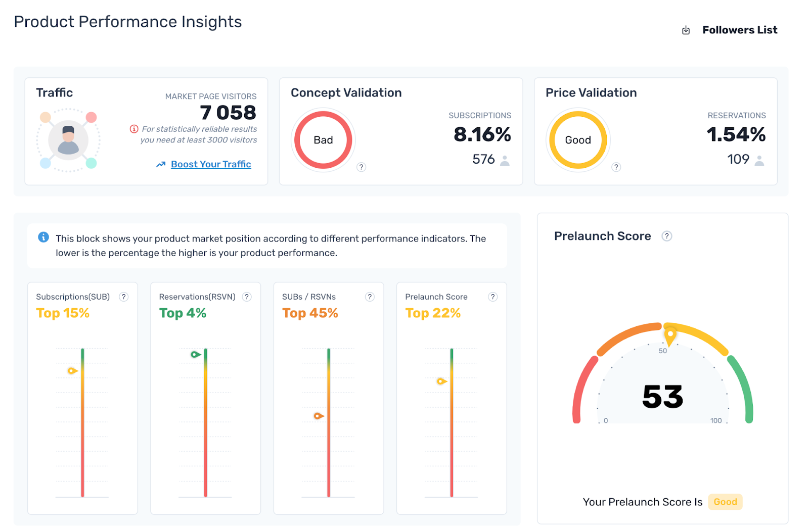The width and height of the screenshot is (809, 532).
Task: Click the Top 4% value
Action: [183, 313]
